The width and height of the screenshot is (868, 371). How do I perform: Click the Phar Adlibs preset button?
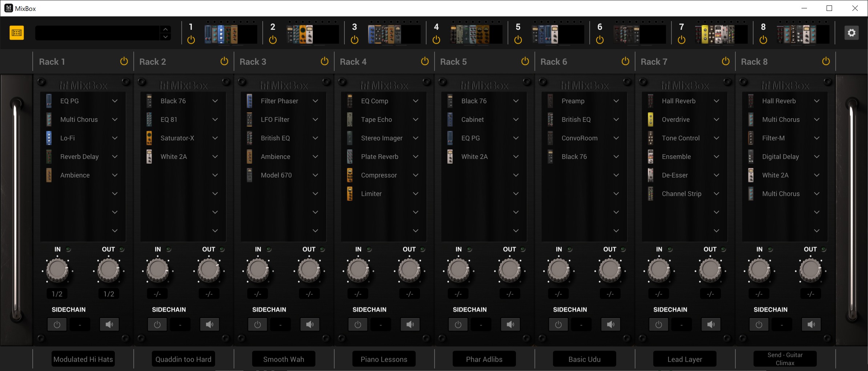point(484,359)
